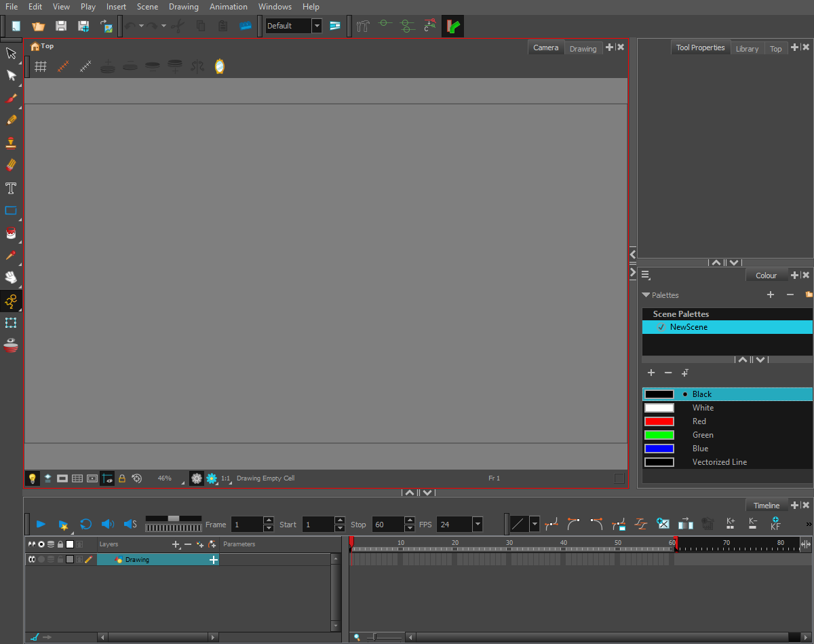The image size is (814, 644).
Task: Open the Animation menu
Action: click(229, 7)
